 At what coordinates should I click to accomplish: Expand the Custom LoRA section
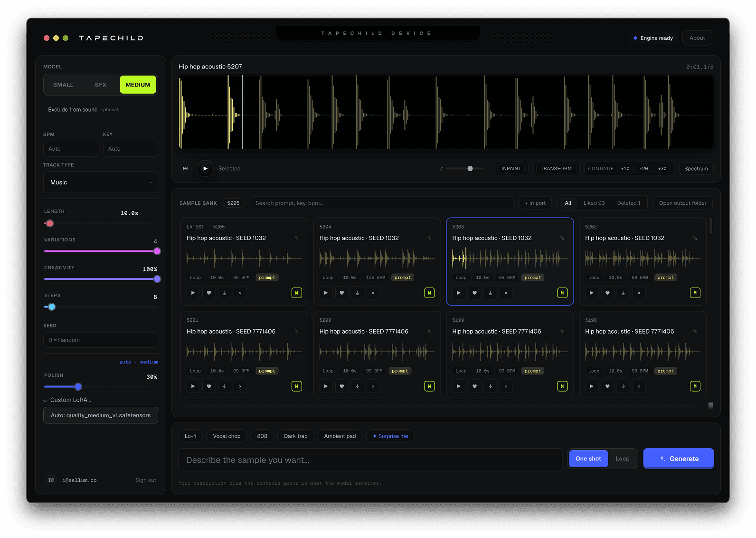pos(67,400)
